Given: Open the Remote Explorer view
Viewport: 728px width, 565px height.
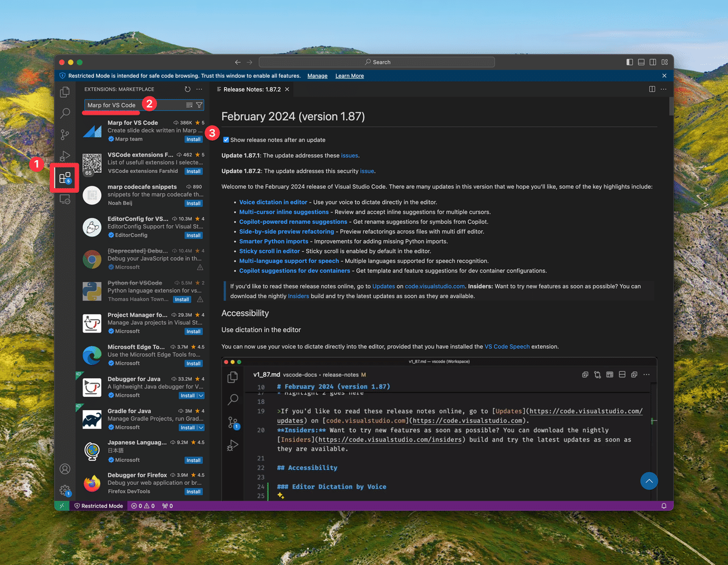Looking at the screenshot, I should (65, 199).
